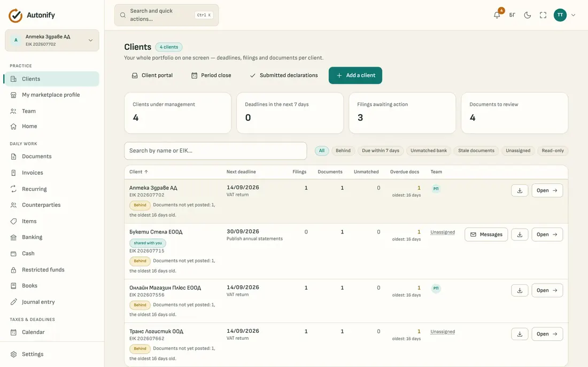Open My marketplace profile
Viewport: 588px width, 367px height.
click(52, 95)
